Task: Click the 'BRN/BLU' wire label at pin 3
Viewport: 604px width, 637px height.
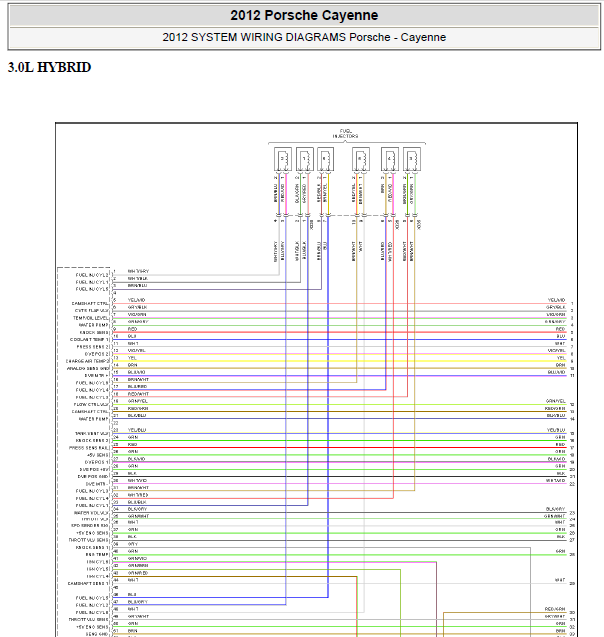Action: pos(137,286)
